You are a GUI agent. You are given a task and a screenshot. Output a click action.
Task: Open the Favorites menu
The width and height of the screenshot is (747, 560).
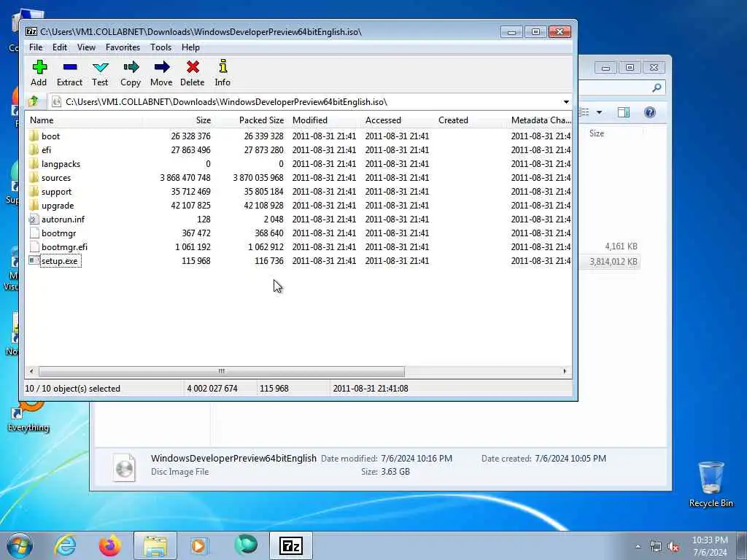point(123,47)
